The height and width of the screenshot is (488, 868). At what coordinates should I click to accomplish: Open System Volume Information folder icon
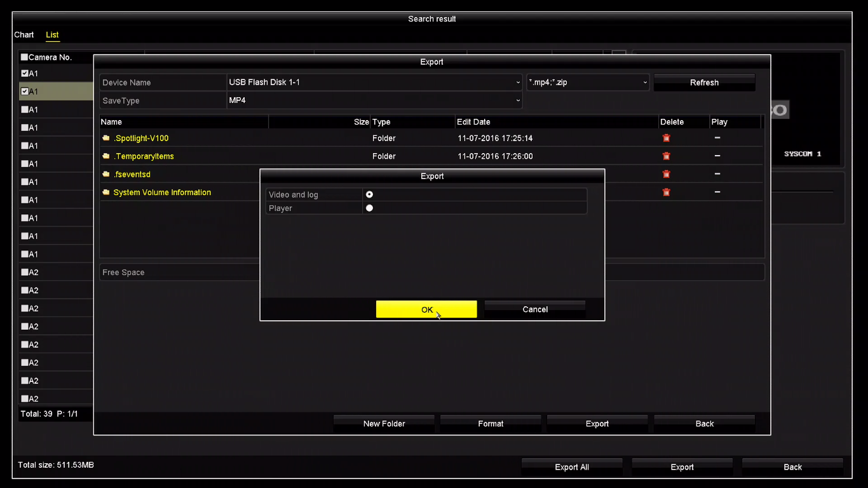coord(106,193)
